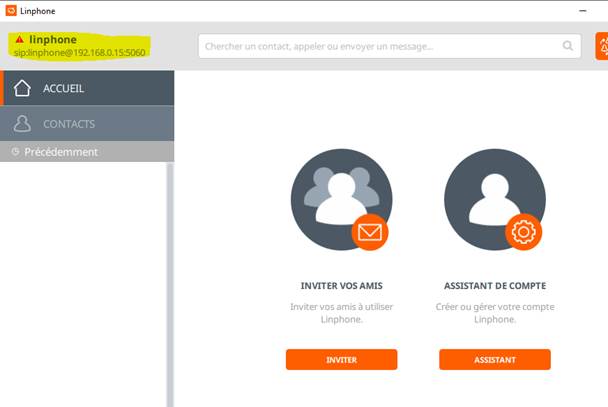This screenshot has height=407, width=608.
Task: Click the ASSISTANT button
Action: (495, 359)
